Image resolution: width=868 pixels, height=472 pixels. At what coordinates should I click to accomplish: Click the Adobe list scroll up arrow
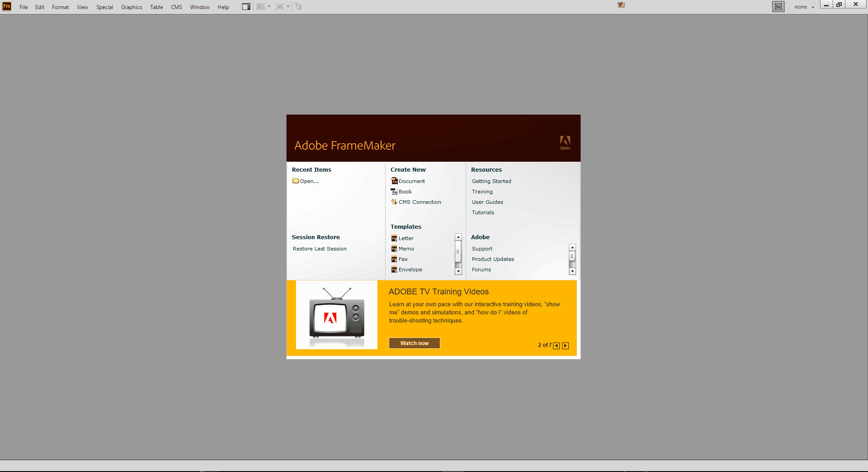(572, 247)
